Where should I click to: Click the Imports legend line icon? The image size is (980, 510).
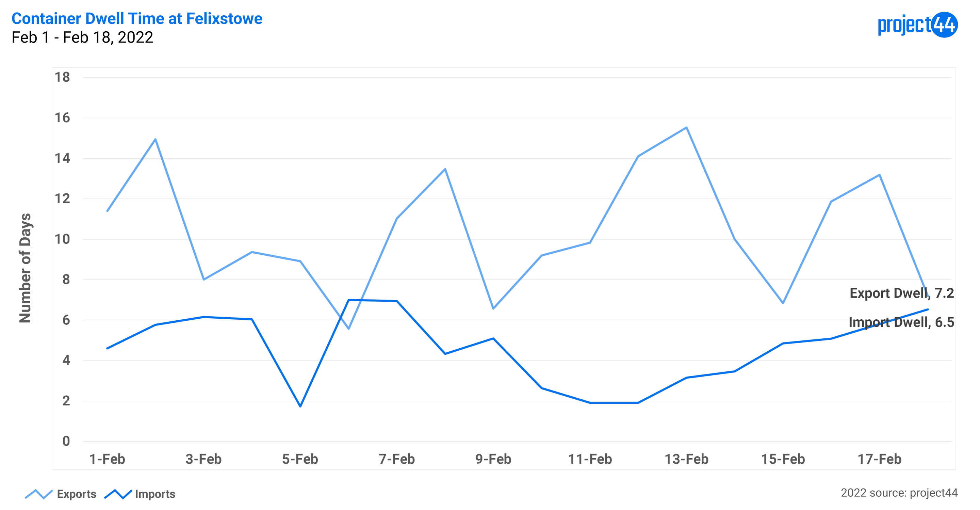(x=118, y=494)
